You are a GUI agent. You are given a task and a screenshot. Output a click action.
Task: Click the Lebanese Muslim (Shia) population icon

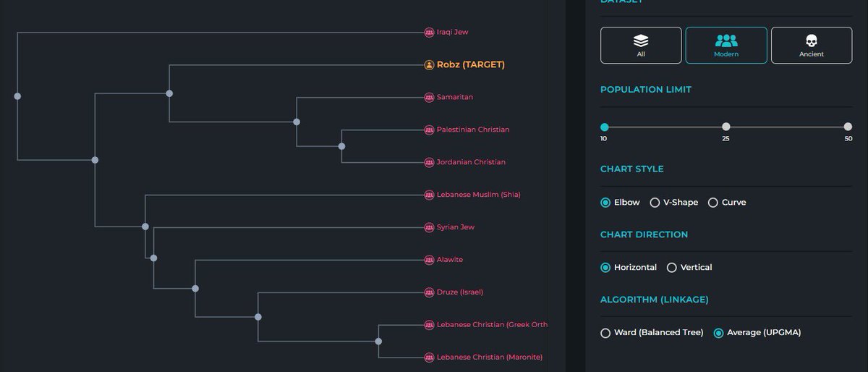[x=429, y=195]
